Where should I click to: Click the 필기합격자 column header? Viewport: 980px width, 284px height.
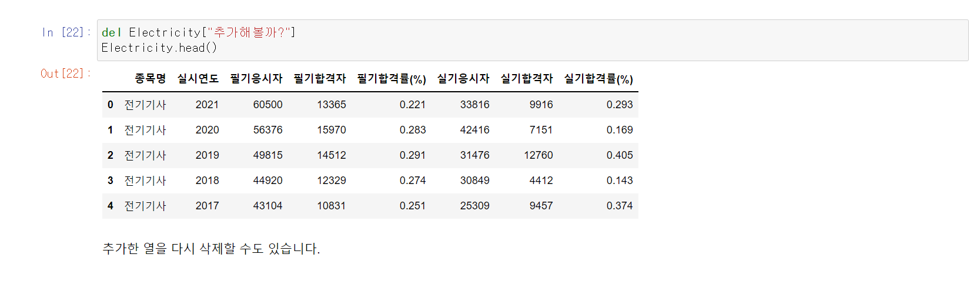[320, 79]
